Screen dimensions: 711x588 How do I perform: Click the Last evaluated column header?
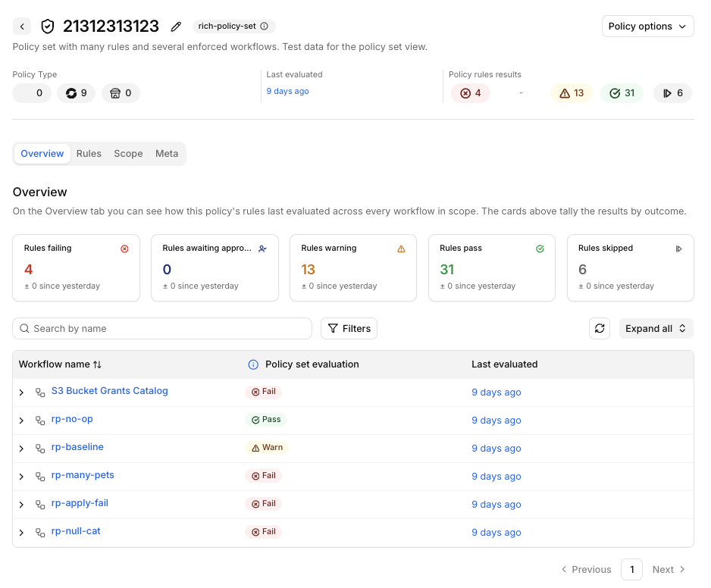coord(505,364)
